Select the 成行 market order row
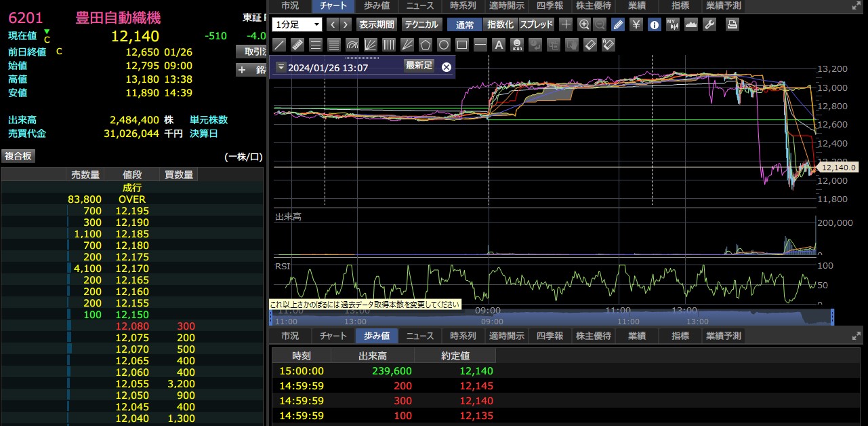This screenshot has height=426, width=868. (132, 188)
